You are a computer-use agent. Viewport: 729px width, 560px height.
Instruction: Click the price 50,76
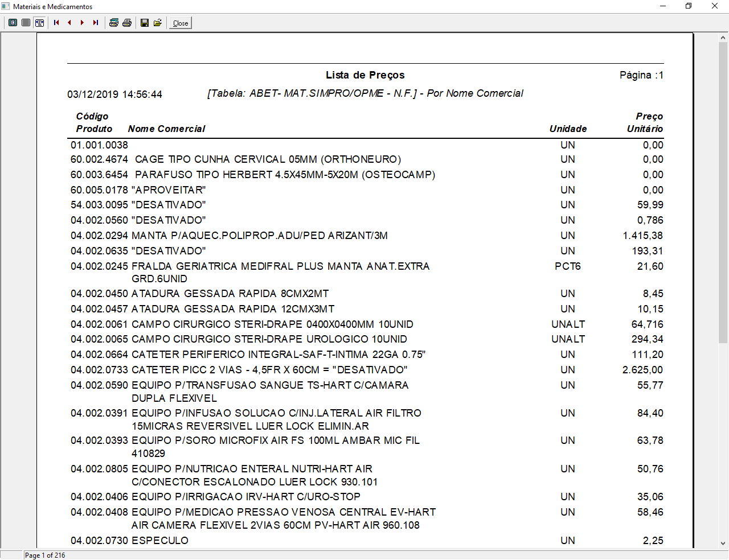650,469
